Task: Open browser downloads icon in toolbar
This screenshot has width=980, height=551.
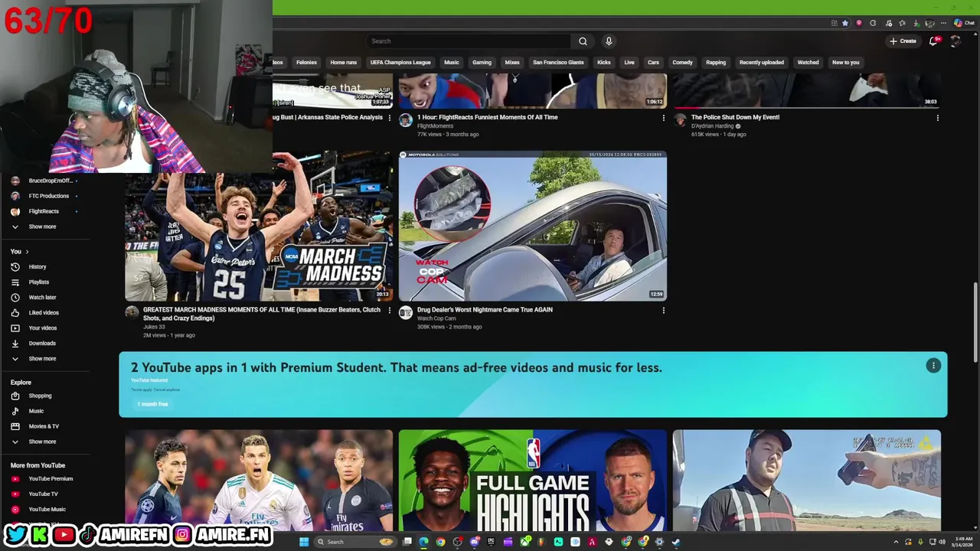Action: 916,23
